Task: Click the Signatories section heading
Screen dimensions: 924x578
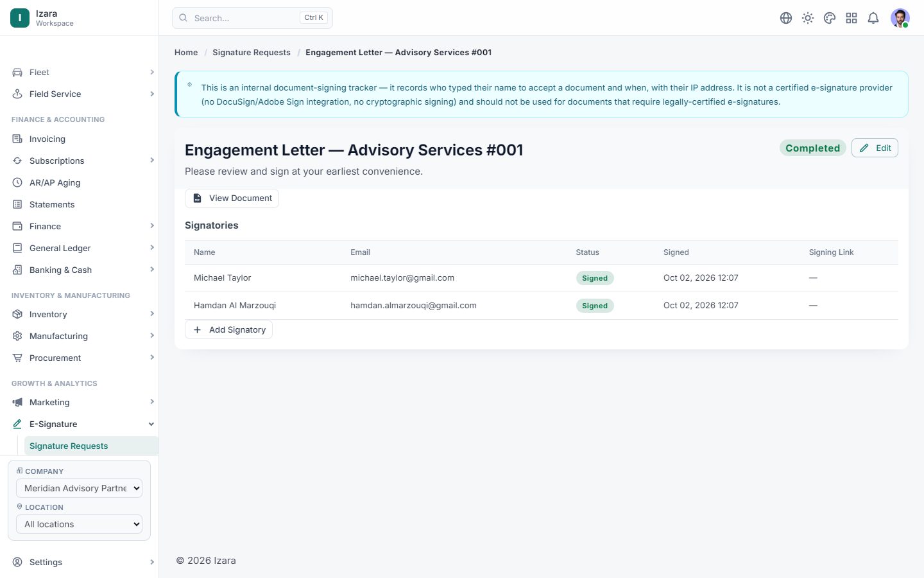Action: click(212, 225)
